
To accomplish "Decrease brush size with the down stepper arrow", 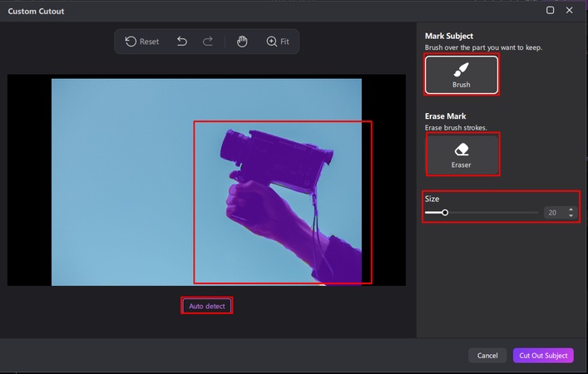I will coord(571,216).
